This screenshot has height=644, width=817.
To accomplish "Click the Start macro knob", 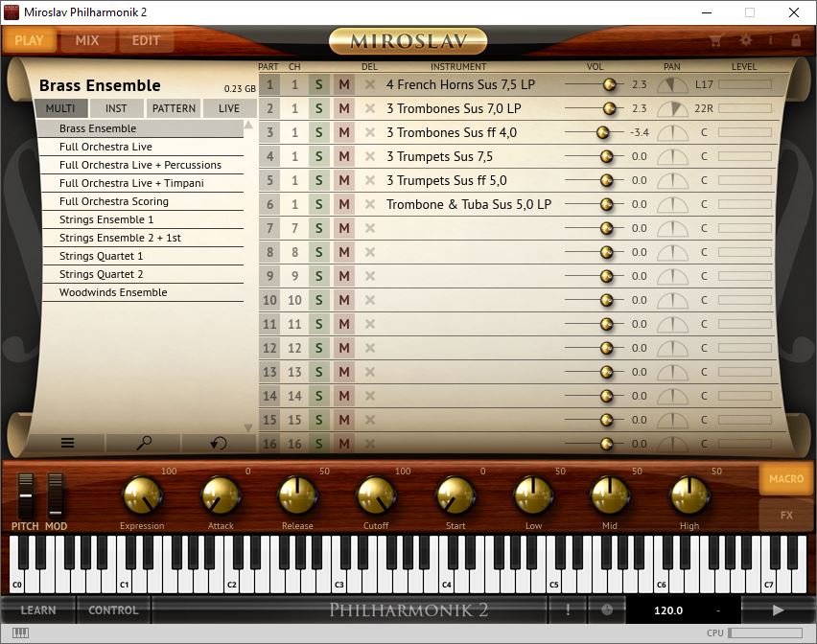I will coord(455,495).
